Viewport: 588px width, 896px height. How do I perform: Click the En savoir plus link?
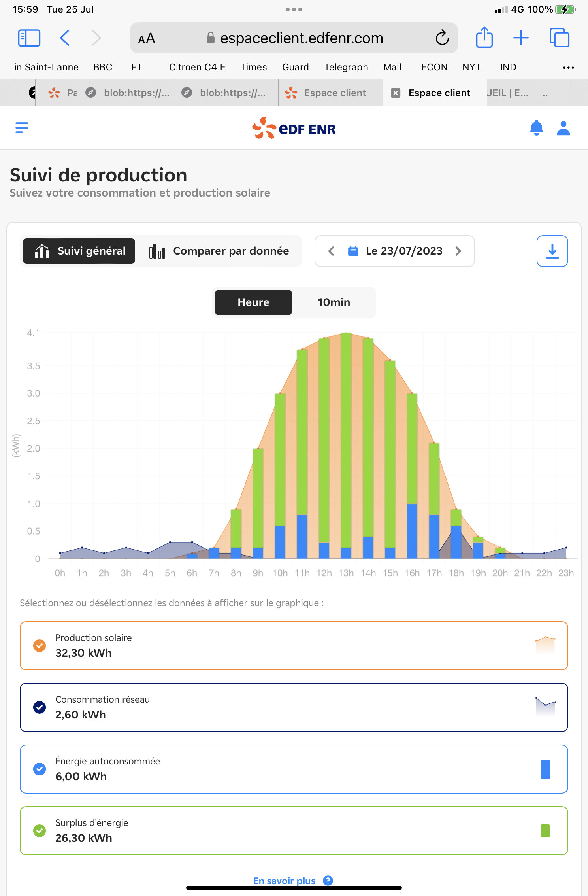284,881
